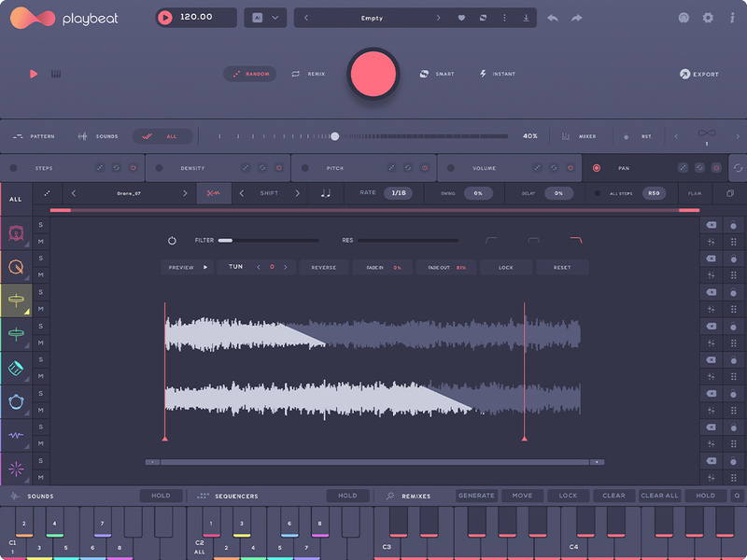Toggle the Pitch enable dot
The image size is (747, 560).
(305, 168)
